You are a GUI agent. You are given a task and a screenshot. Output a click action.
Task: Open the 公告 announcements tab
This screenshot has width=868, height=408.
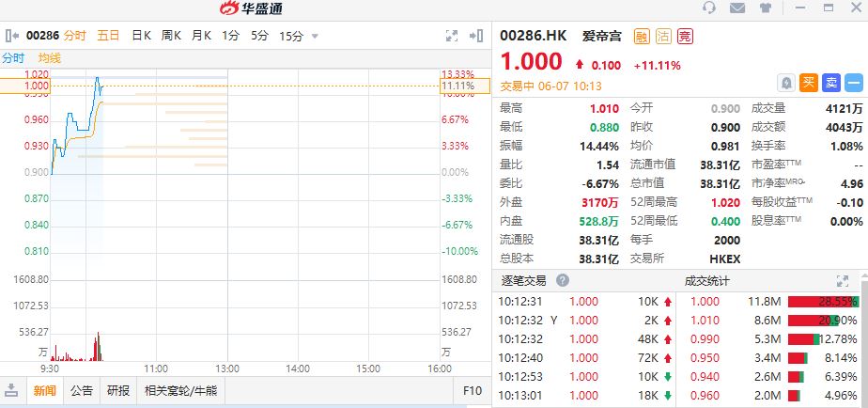click(x=82, y=390)
